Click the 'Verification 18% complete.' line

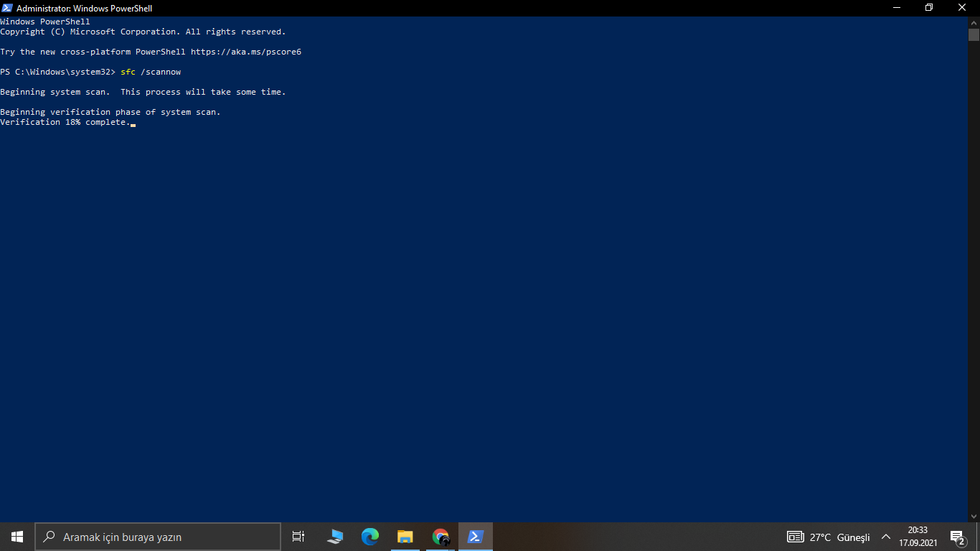pyautogui.click(x=65, y=122)
